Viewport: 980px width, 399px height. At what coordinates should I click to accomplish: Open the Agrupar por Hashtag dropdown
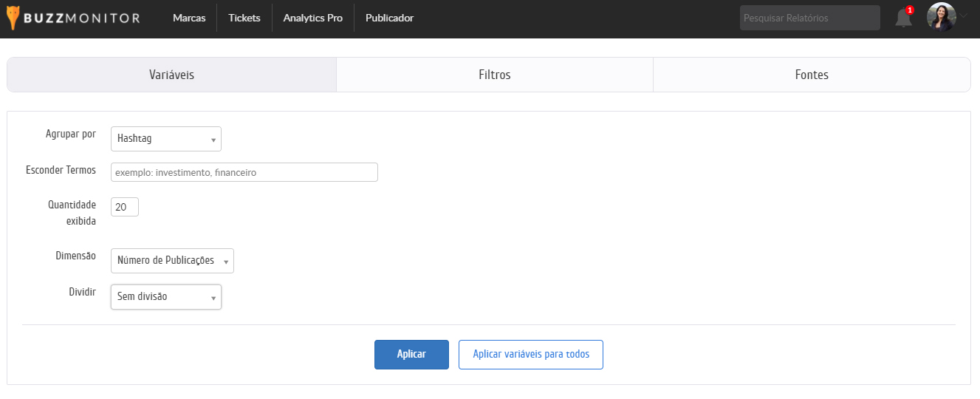click(x=166, y=139)
